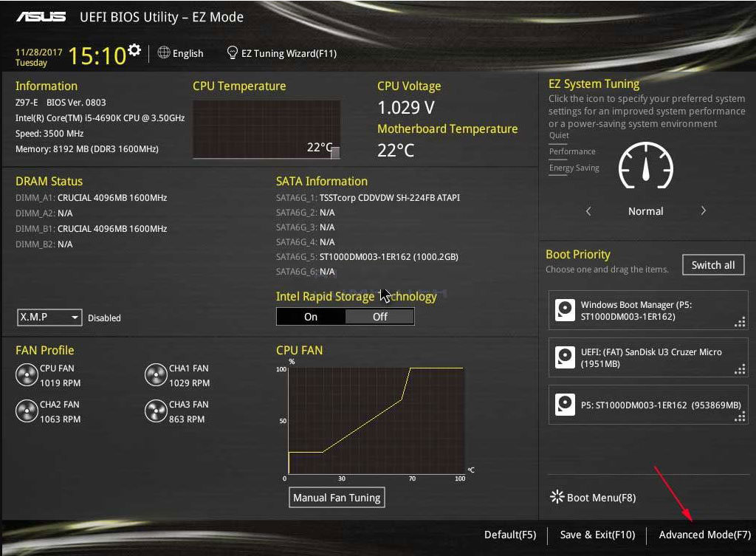Screen dimensions: 756x556
Task: Click the 11/28/2017 date
Action: click(38, 52)
